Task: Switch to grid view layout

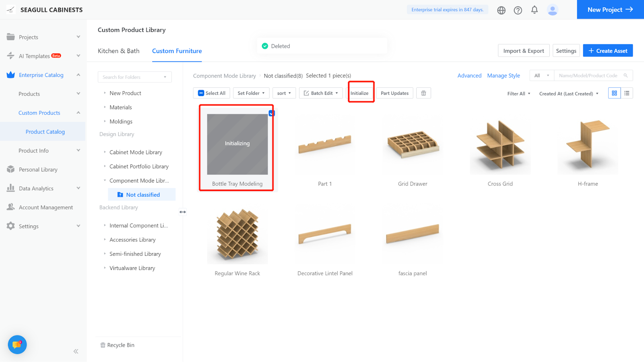Action: 614,93
